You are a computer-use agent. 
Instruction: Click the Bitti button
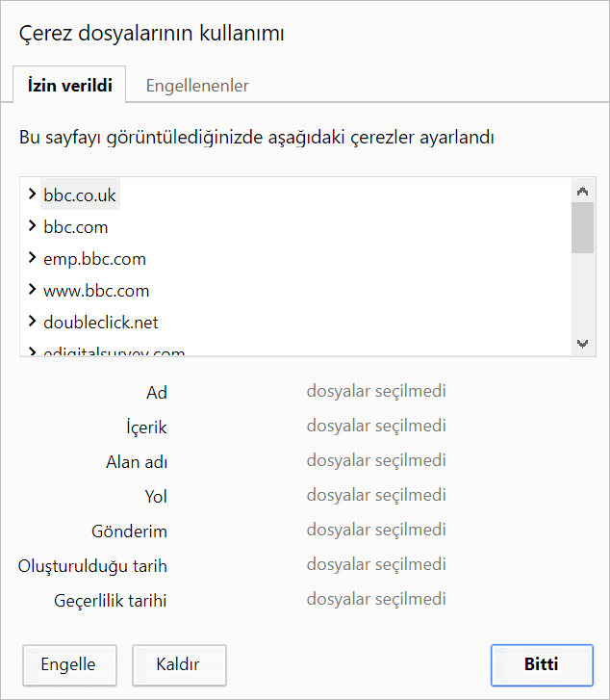[x=542, y=664]
